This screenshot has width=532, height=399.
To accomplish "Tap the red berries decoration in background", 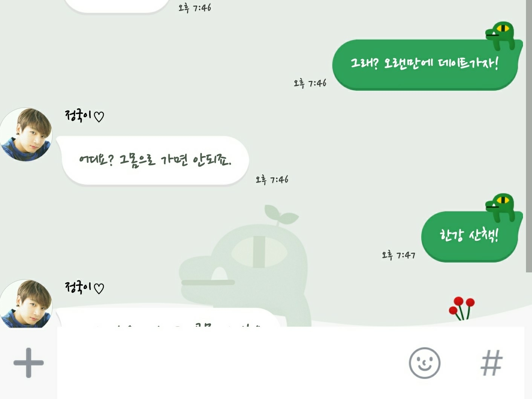I will point(462,308).
